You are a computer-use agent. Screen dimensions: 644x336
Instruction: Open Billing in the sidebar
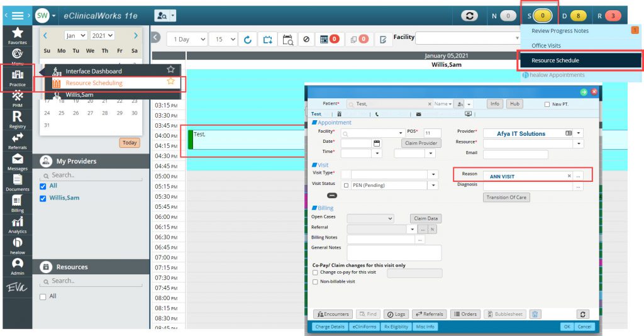pyautogui.click(x=17, y=204)
